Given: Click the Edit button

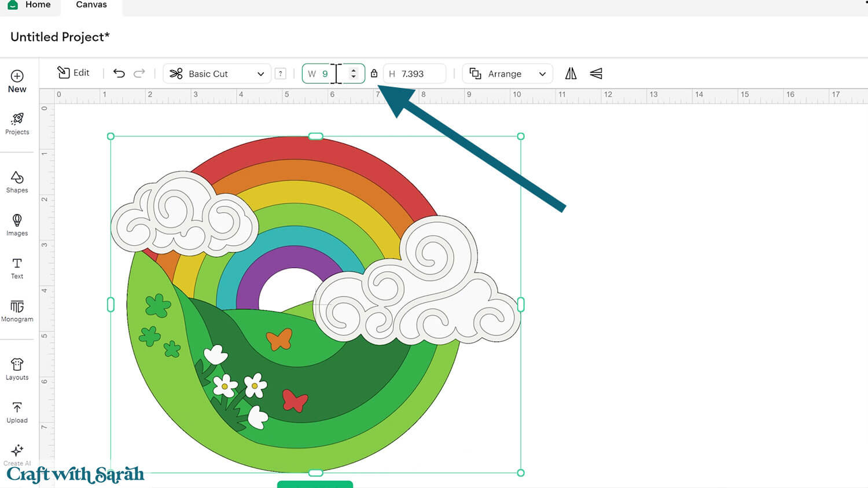Looking at the screenshot, I should [73, 73].
